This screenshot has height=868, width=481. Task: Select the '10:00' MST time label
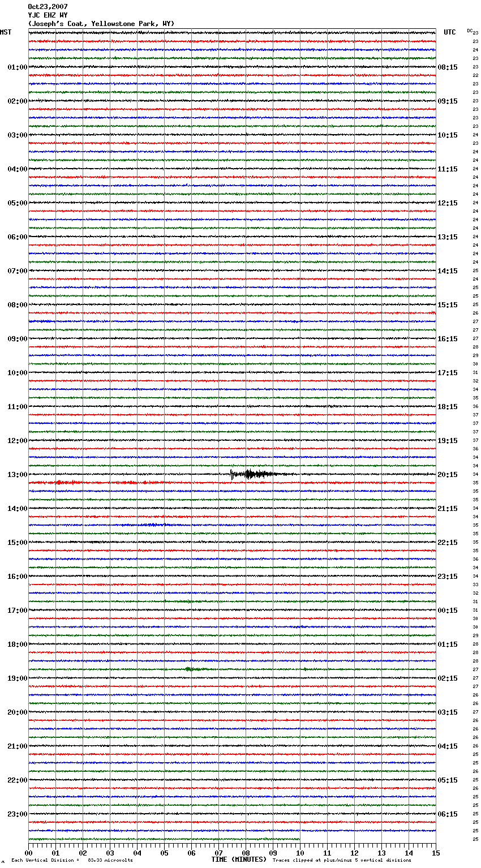pos(17,373)
